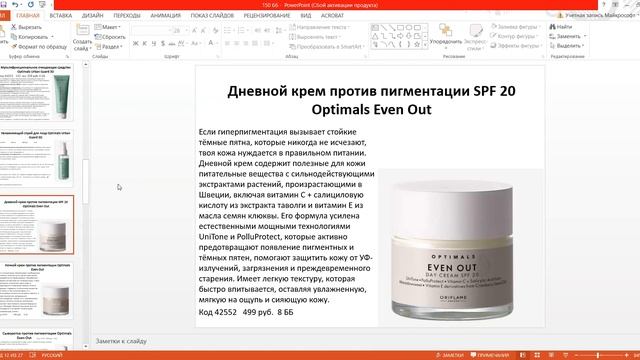640x360 pixels.
Task: Switch to the ПЕРЕХОДЫ (Transitions) tab
Action: [127, 16]
